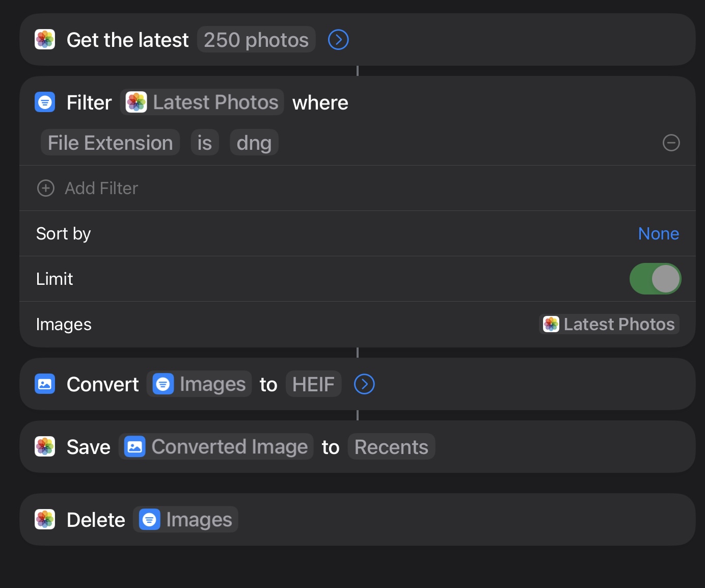Screen dimensions: 705x588
Task: Toggle the Limit switch off
Action: click(655, 279)
